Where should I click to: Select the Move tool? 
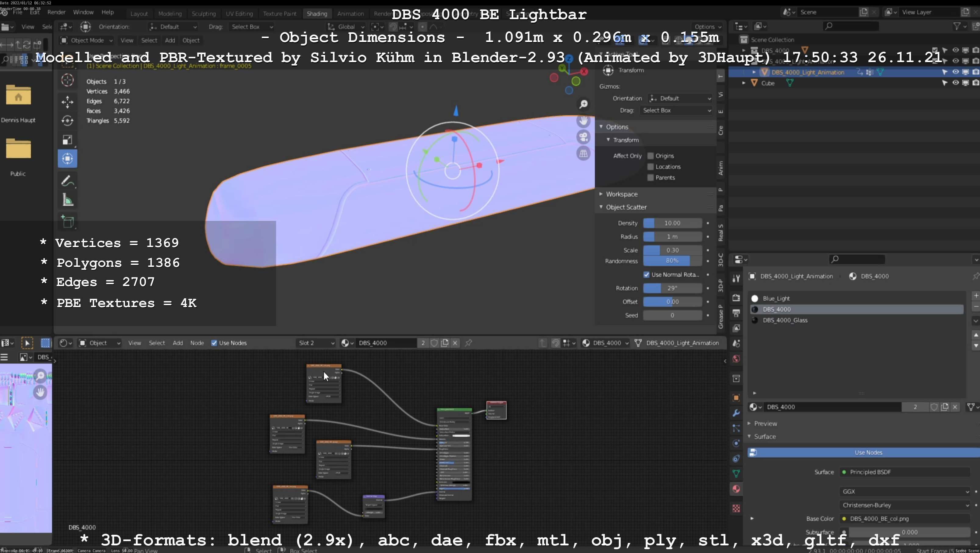[x=67, y=101]
